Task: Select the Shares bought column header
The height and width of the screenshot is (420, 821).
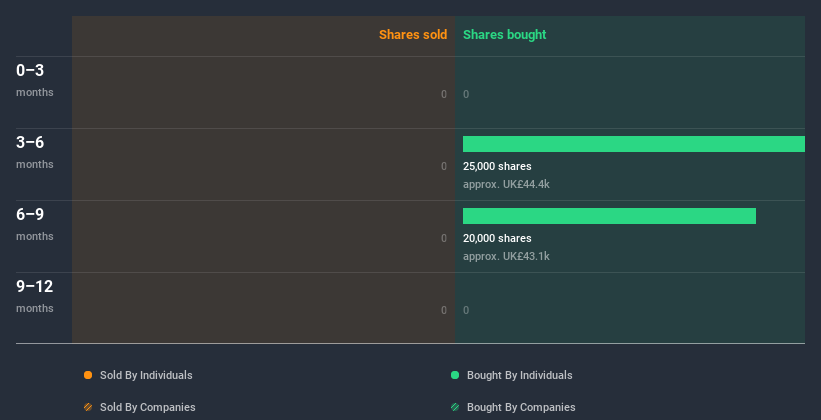Action: [504, 35]
